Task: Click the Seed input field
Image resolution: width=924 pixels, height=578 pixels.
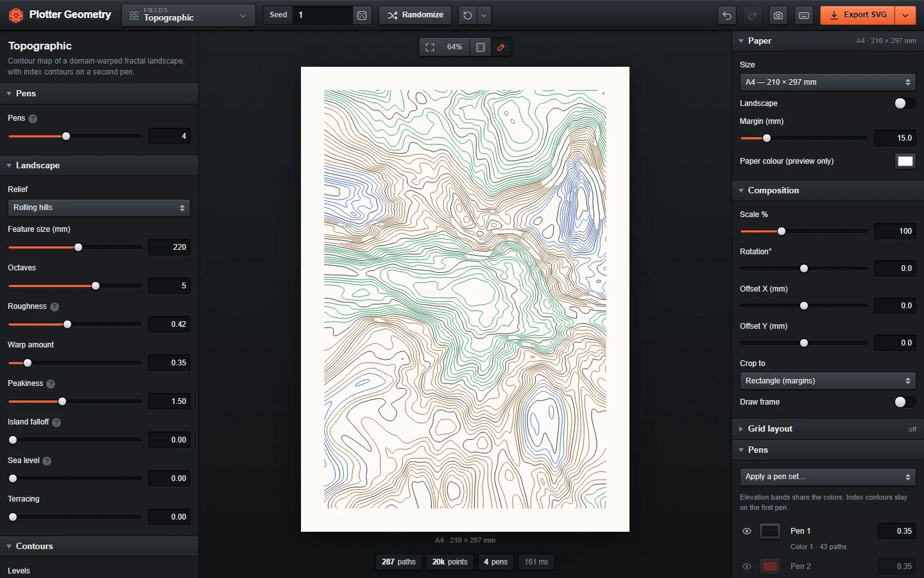Action: [x=322, y=15]
